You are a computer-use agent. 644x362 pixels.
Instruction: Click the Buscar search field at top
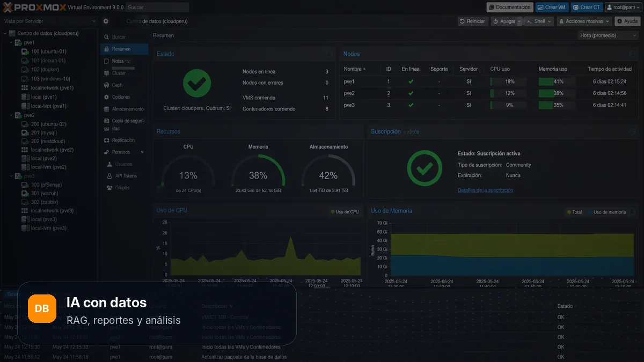[157, 8]
